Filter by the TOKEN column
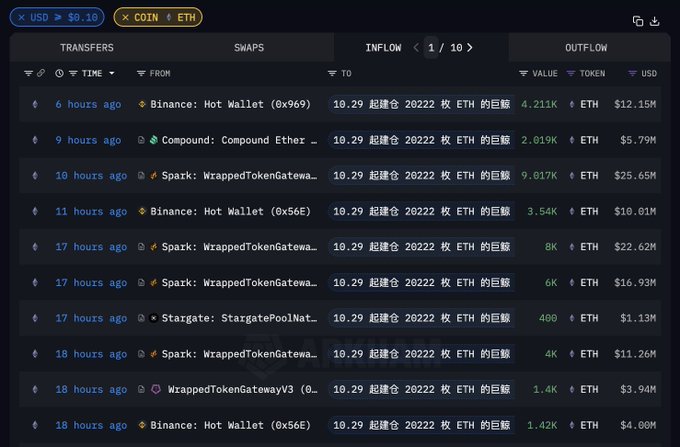This screenshot has width=680, height=447. (571, 73)
